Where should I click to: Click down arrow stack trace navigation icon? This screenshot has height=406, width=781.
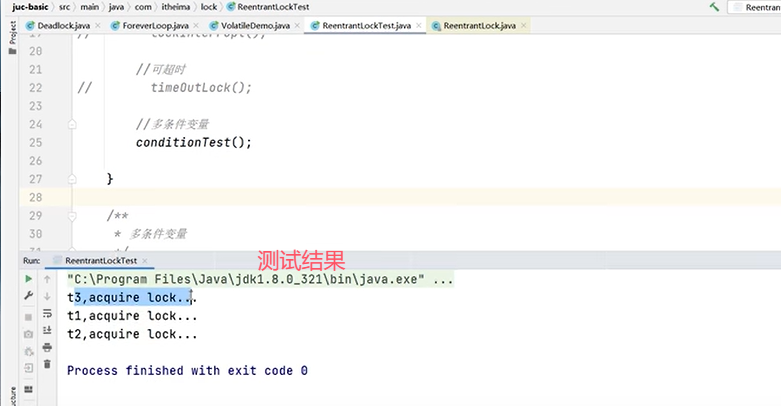point(47,296)
